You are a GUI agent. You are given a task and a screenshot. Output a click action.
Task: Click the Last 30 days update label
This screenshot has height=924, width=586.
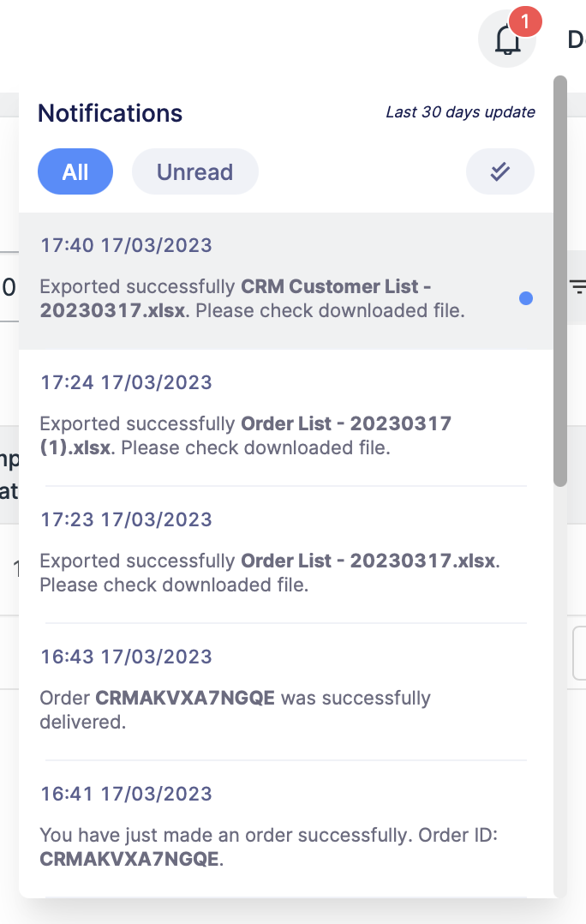[460, 112]
